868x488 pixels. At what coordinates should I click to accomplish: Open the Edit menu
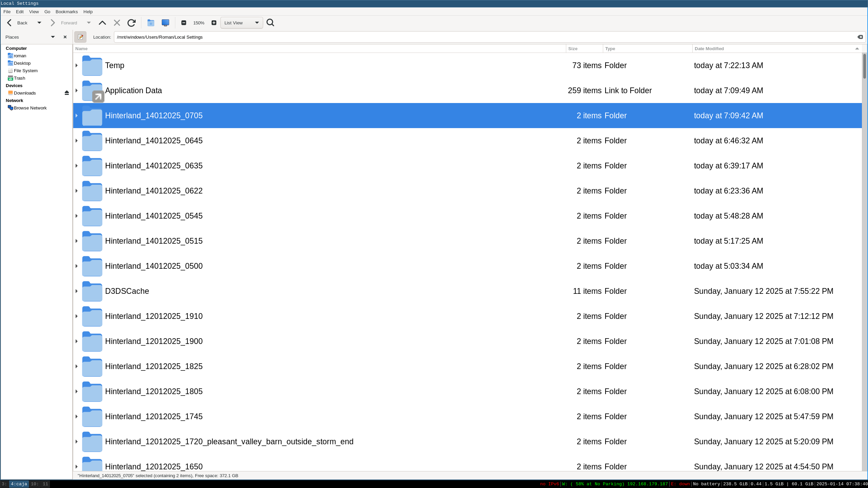point(20,12)
